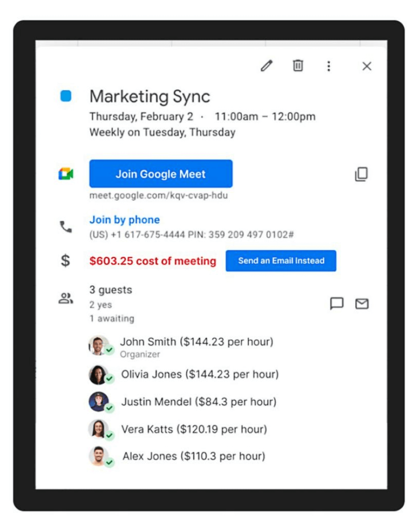The width and height of the screenshot is (418, 532).
Task: Click the Google Meet camera logo
Action: [66, 174]
